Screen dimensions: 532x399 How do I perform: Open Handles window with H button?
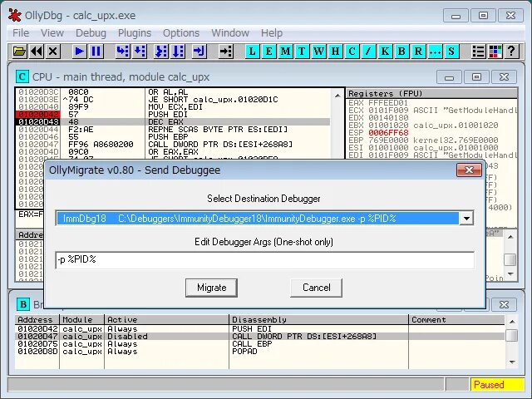tap(335, 52)
